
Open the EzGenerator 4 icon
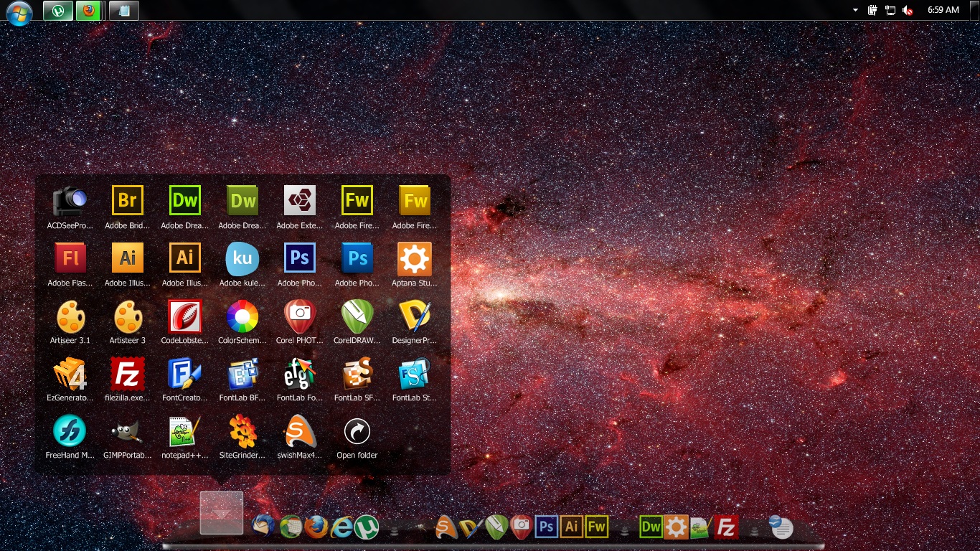click(x=70, y=373)
